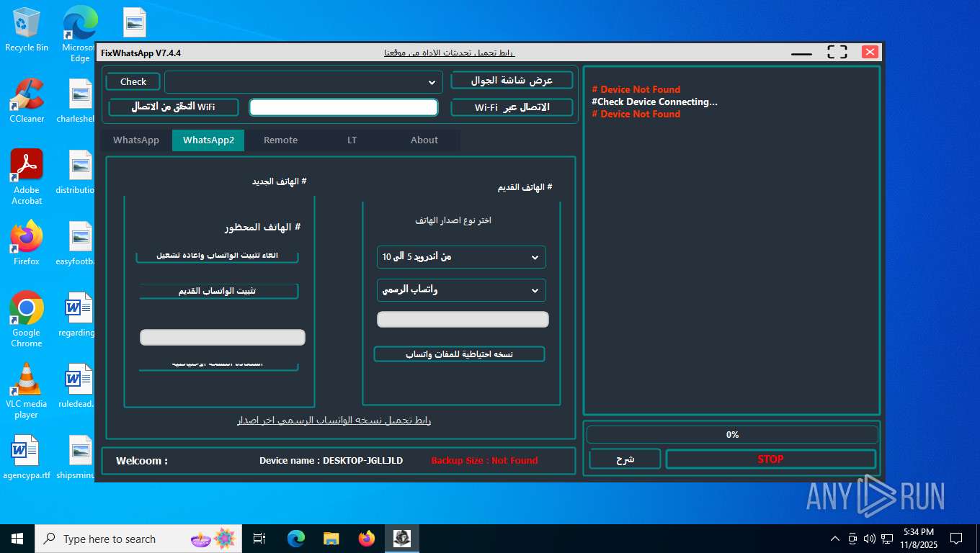Click 'الاتصال عبر Wi-Fi' connect button

512,107
